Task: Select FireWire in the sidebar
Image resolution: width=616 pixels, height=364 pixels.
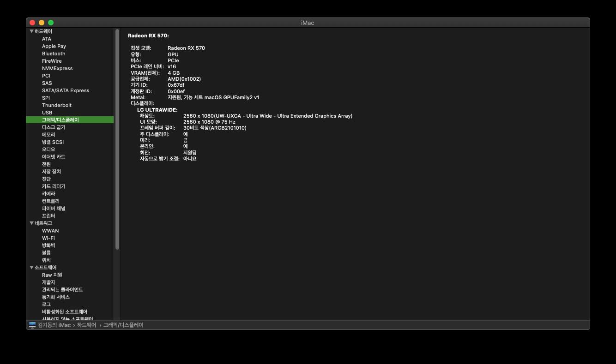Action: click(x=52, y=61)
